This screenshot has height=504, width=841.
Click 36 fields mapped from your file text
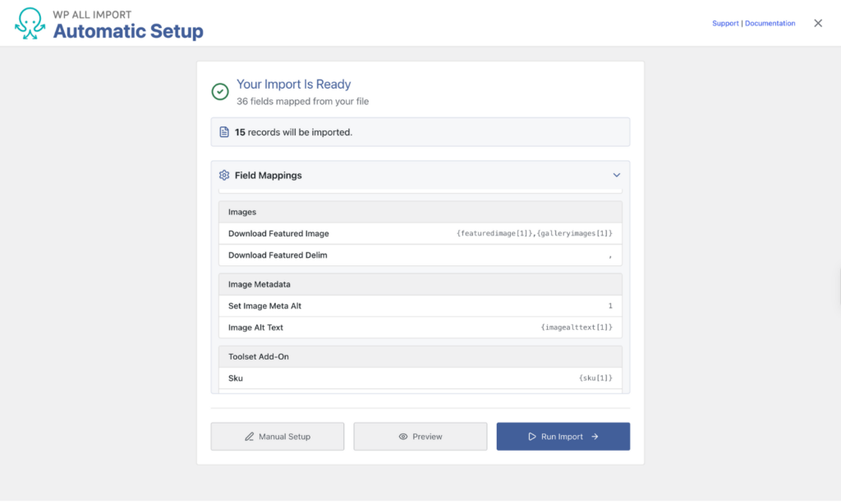pyautogui.click(x=302, y=101)
